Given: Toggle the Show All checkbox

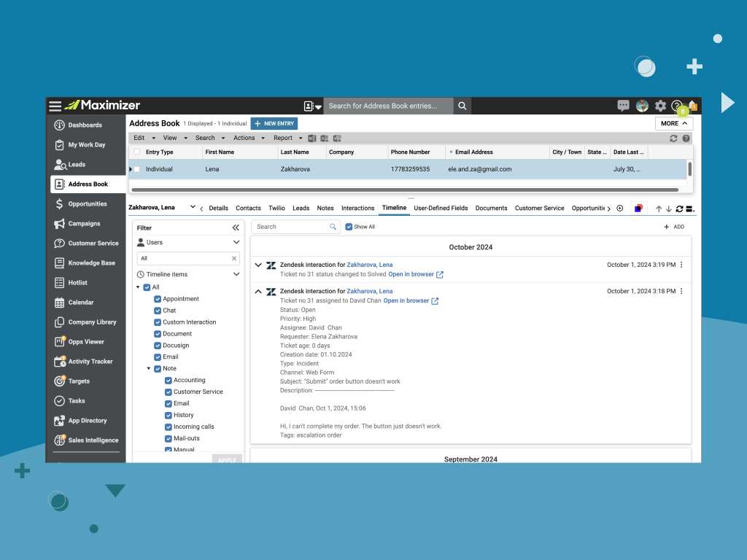Looking at the screenshot, I should tap(349, 227).
